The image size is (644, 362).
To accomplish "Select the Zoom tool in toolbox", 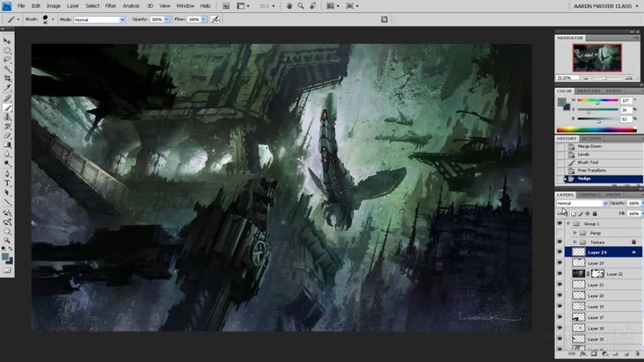I will pyautogui.click(x=7, y=241).
